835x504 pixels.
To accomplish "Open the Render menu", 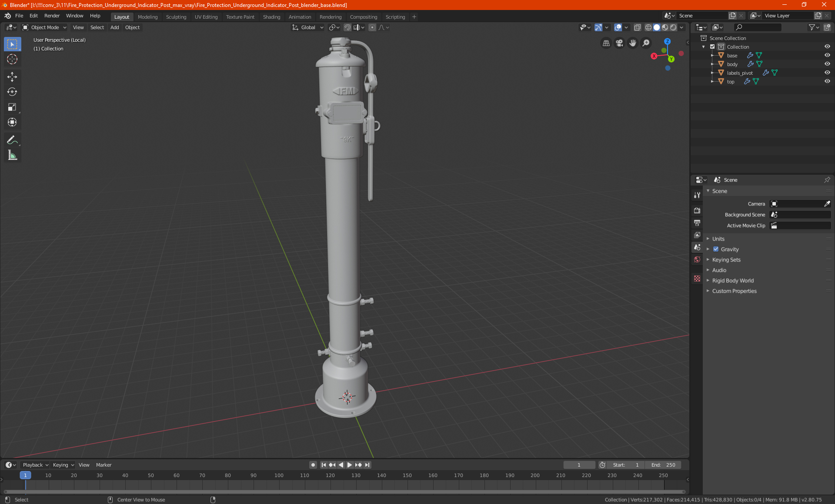I will [x=52, y=16].
